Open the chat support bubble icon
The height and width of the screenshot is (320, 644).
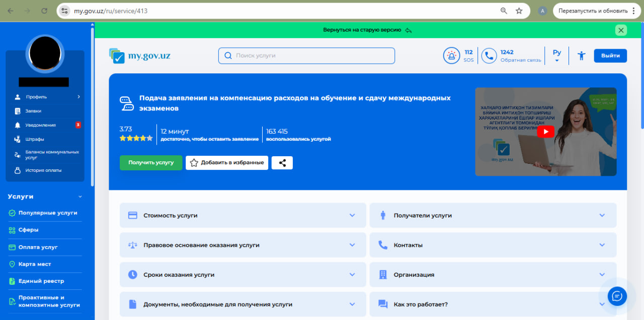[617, 296]
